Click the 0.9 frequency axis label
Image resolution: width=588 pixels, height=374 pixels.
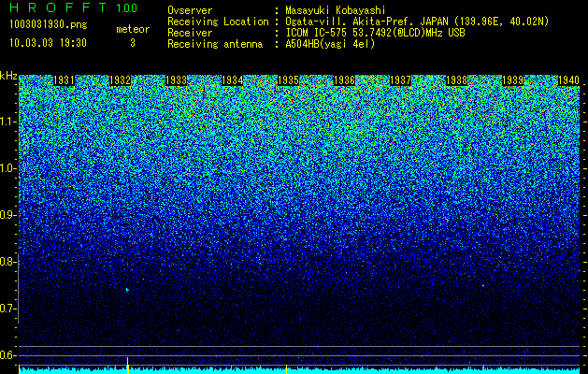(8, 215)
